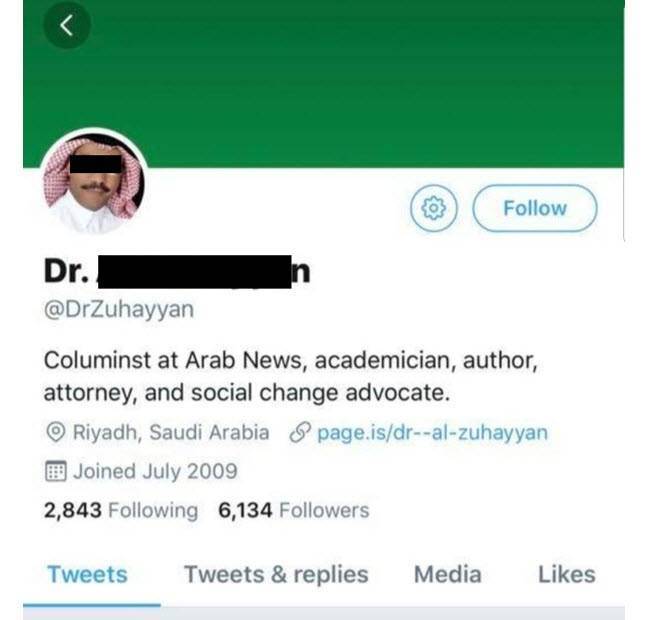Click the profile bio text
Viewport: 654px width, 620px height.
tap(291, 376)
